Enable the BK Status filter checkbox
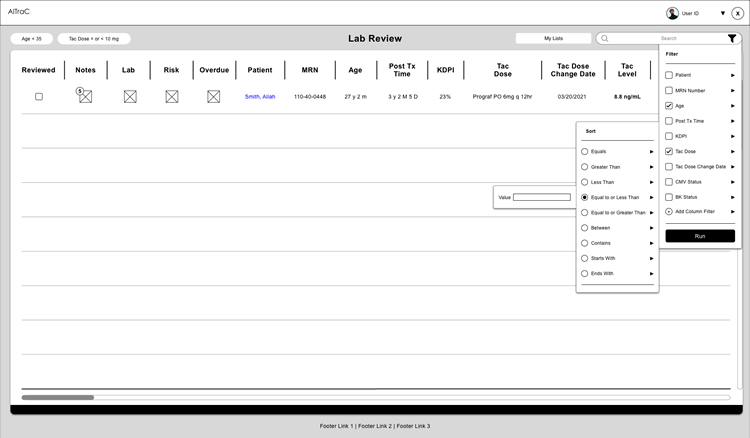Screen dimensions: 750x438 coord(669,197)
